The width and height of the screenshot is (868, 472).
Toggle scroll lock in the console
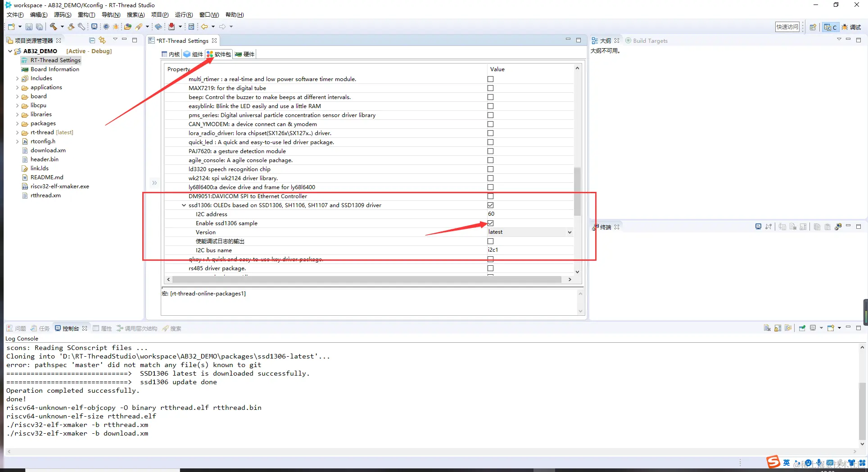pyautogui.click(x=778, y=328)
